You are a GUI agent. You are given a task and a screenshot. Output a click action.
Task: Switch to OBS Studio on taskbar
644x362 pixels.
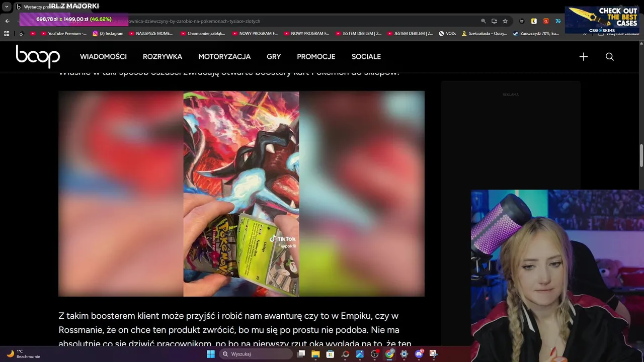click(374, 354)
